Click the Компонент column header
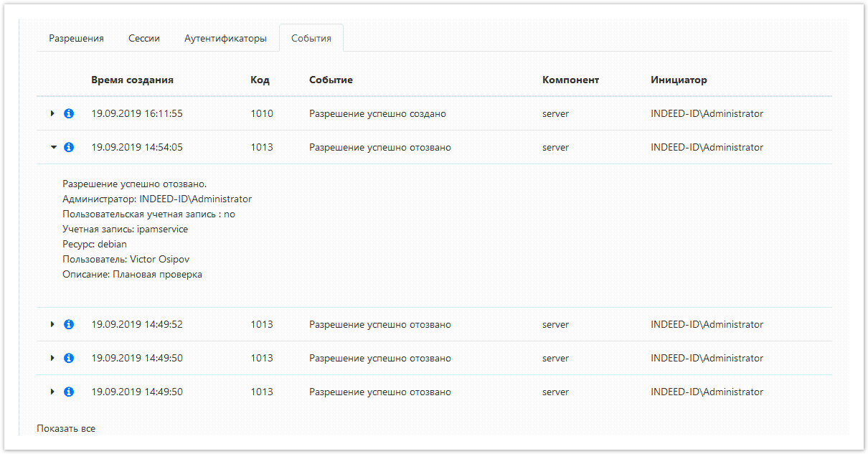Image resolution: width=868 pixels, height=454 pixels. point(570,80)
